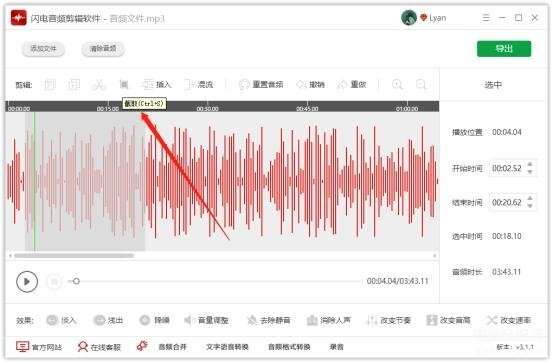
Task: Click the 00:30.00 mark on the timeline ruler
Action: click(x=207, y=109)
